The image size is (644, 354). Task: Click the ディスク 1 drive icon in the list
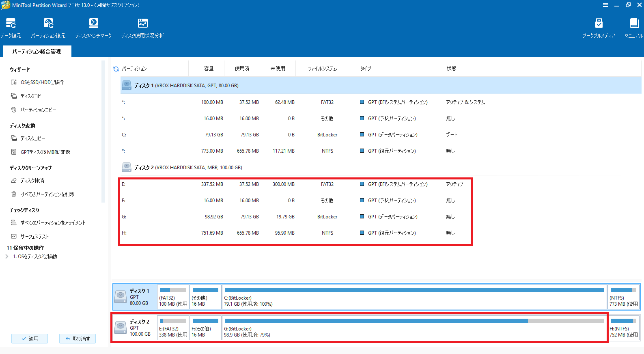127,85
